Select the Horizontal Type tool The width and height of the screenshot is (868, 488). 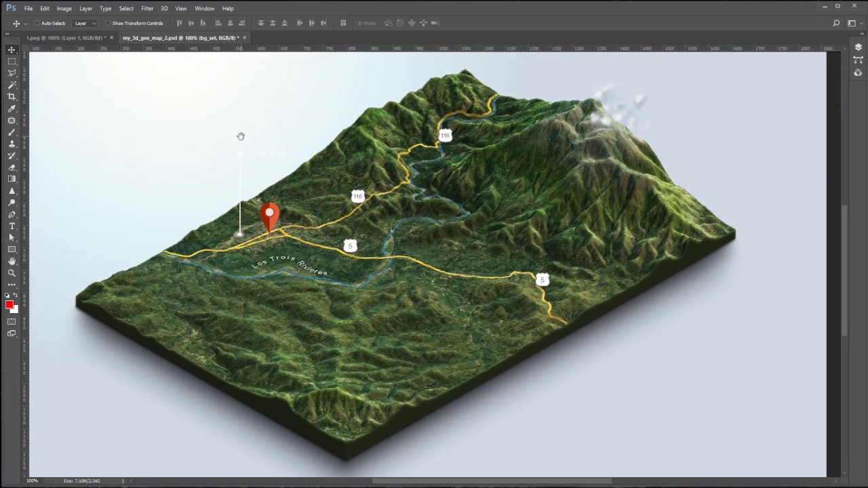coord(12,226)
